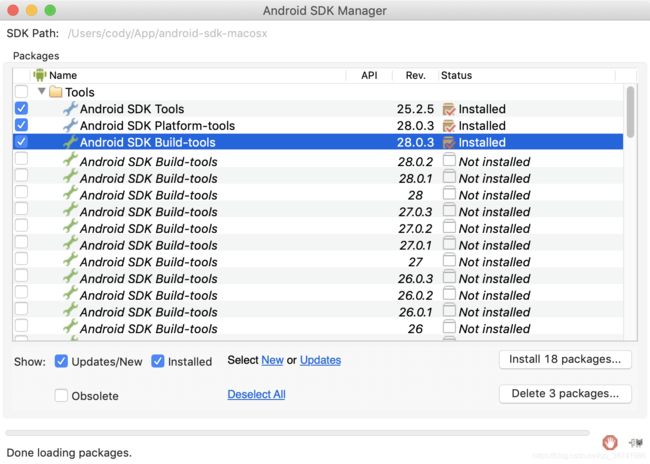Click the Tools folder icon

pyautogui.click(x=56, y=92)
